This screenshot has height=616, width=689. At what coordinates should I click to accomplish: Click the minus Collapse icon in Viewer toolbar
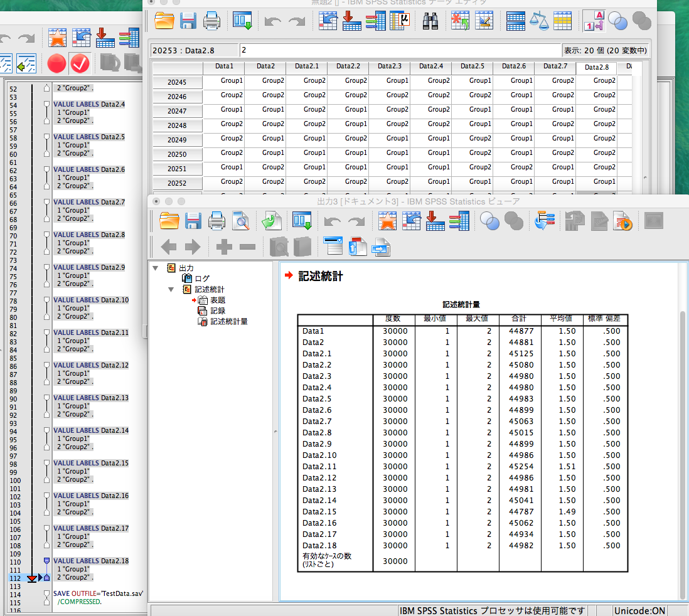point(247,247)
